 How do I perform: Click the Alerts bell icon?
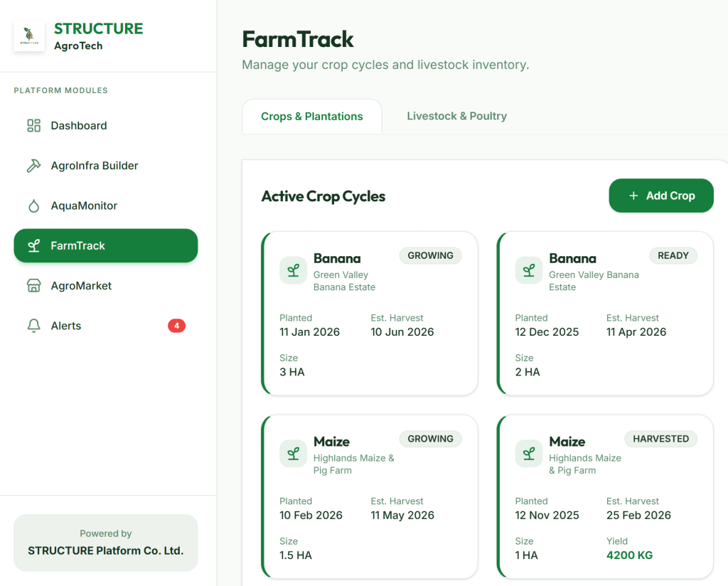point(33,326)
